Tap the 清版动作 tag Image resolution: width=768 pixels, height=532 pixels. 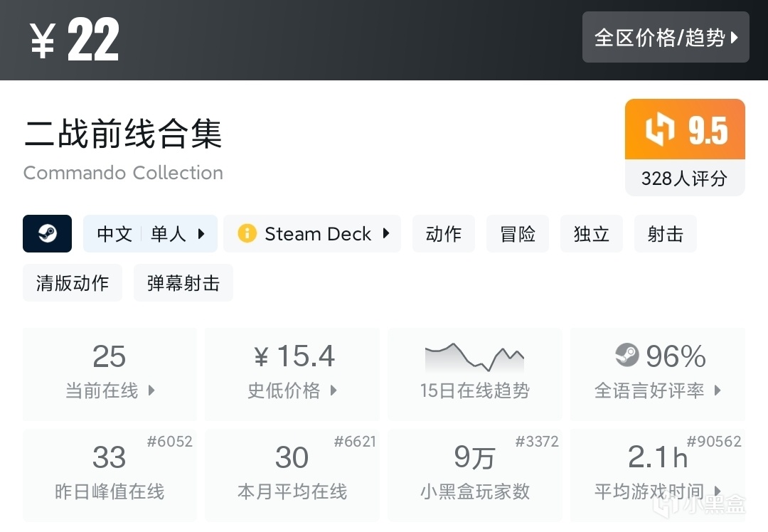pyautogui.click(x=73, y=283)
